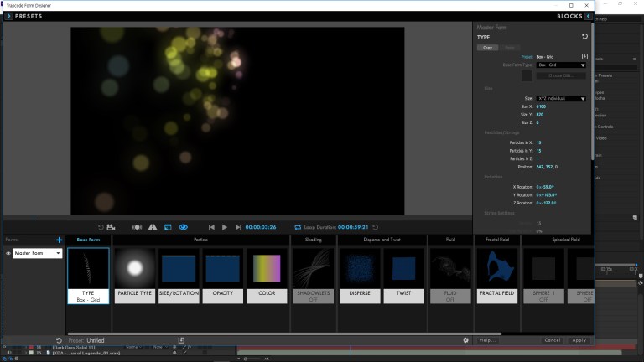This screenshot has height=362, width=644.
Task: Click the Apply button
Action: click(579, 340)
